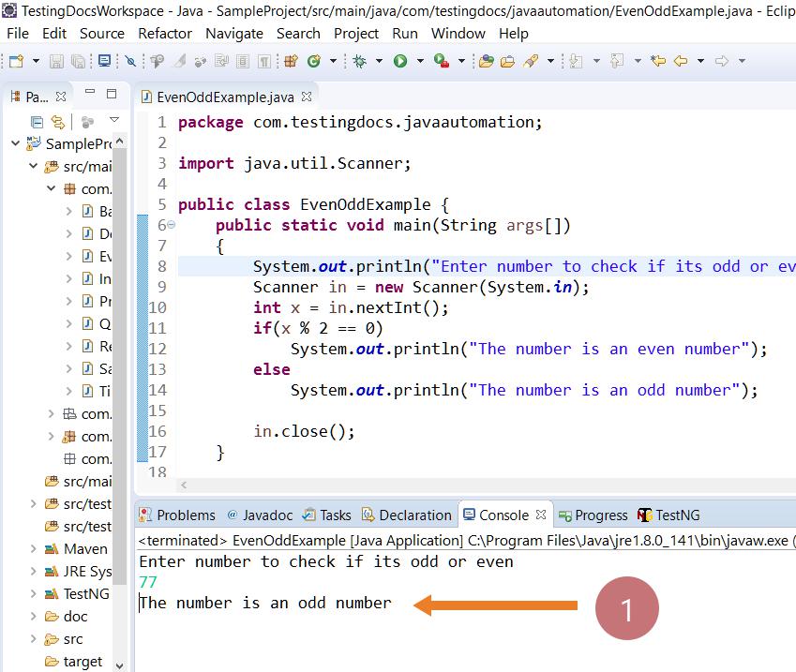Click the New wizard toolbar icon
796x672 pixels.
point(16,62)
